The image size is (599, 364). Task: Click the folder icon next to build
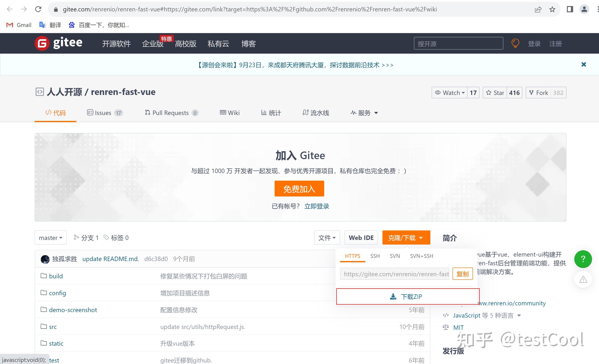[x=43, y=276]
